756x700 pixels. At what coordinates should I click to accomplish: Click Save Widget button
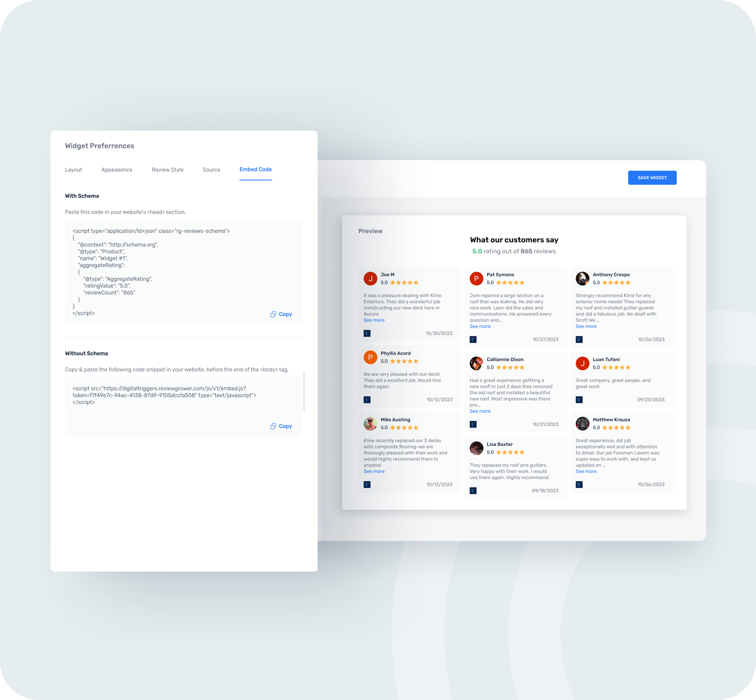coord(652,177)
